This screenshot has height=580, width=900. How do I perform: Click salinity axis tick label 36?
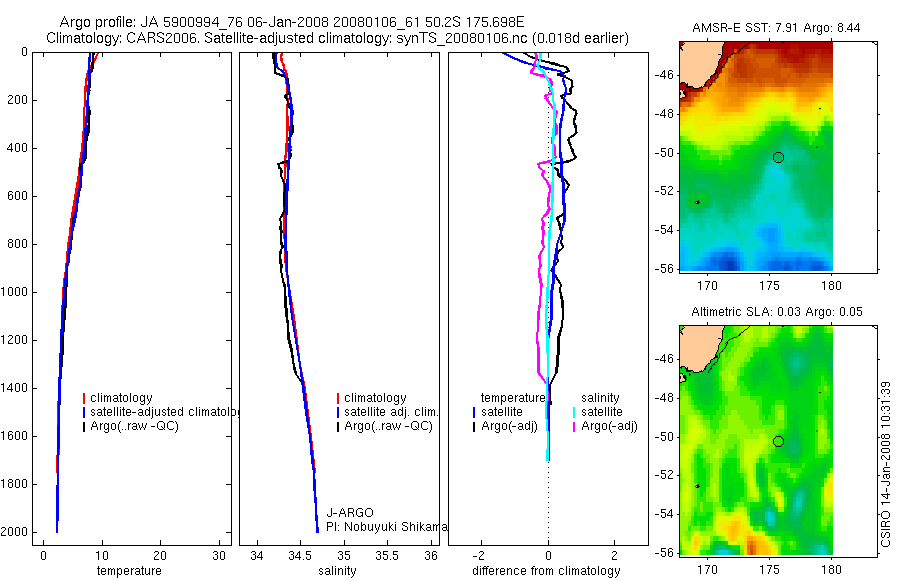tap(430, 556)
